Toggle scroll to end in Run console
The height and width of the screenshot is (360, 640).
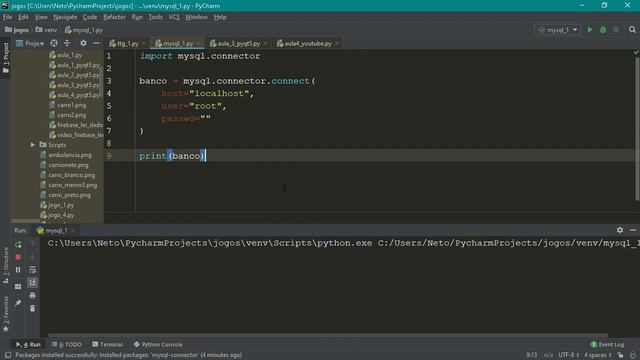[33, 282]
